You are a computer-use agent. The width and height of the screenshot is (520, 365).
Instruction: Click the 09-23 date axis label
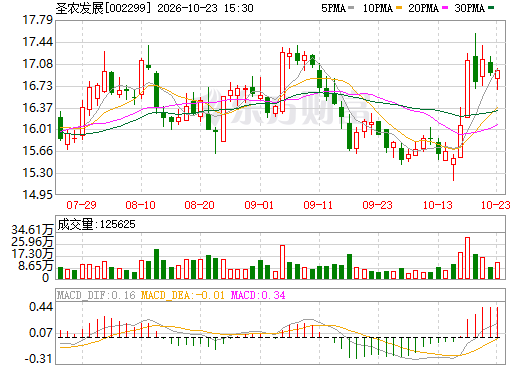[x=378, y=205]
